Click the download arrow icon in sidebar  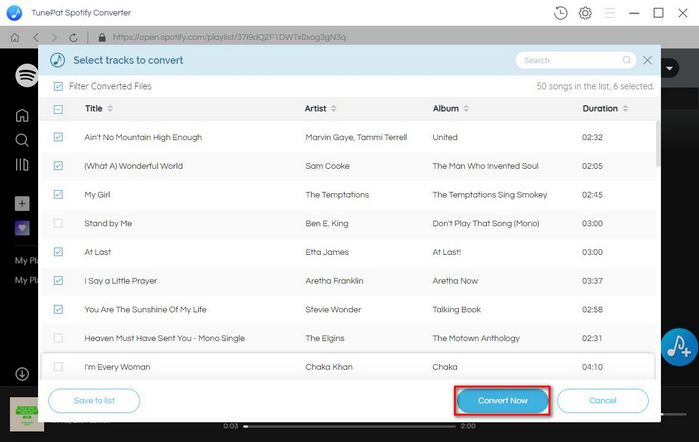tap(22, 374)
